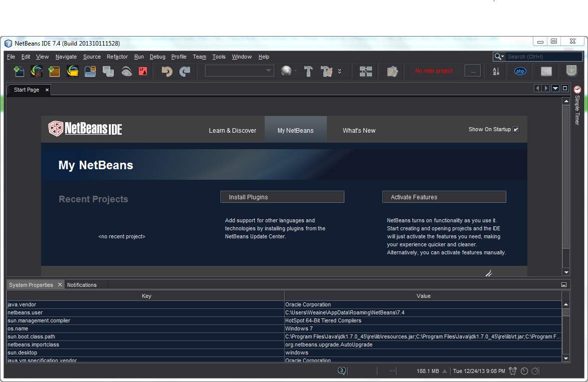
Task: Close the Start Page tab
Action: point(47,90)
